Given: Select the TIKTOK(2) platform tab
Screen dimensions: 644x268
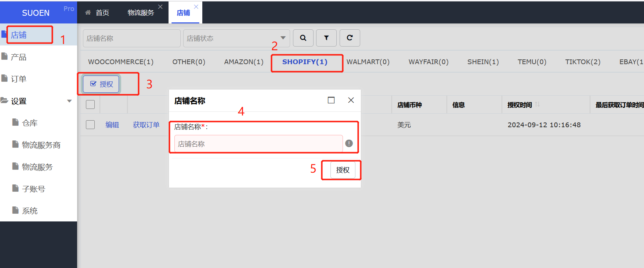Looking at the screenshot, I should tap(583, 62).
